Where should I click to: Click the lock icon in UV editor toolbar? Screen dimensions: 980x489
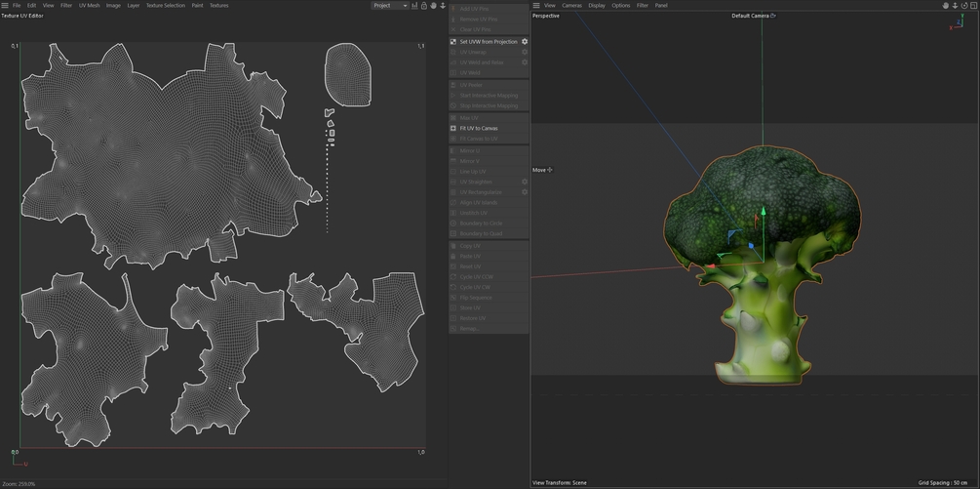[x=424, y=5]
